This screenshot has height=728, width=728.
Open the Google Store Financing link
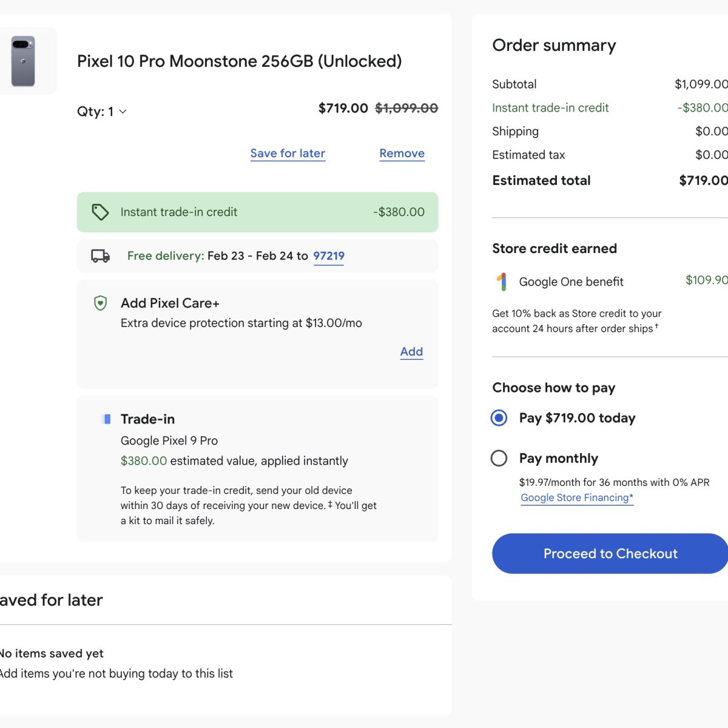pyautogui.click(x=576, y=497)
